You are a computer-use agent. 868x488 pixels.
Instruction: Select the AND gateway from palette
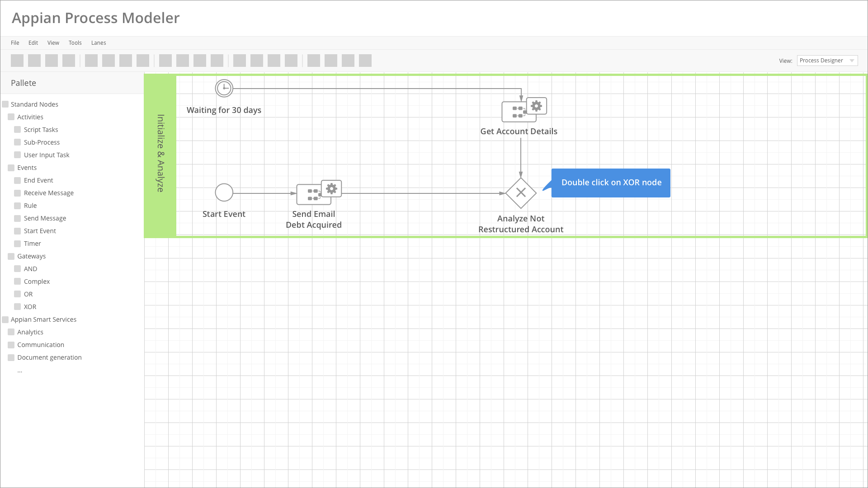pyautogui.click(x=30, y=268)
